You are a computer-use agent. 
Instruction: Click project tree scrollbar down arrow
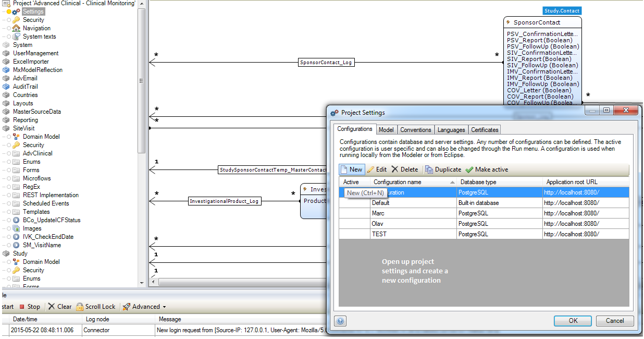pos(142,282)
